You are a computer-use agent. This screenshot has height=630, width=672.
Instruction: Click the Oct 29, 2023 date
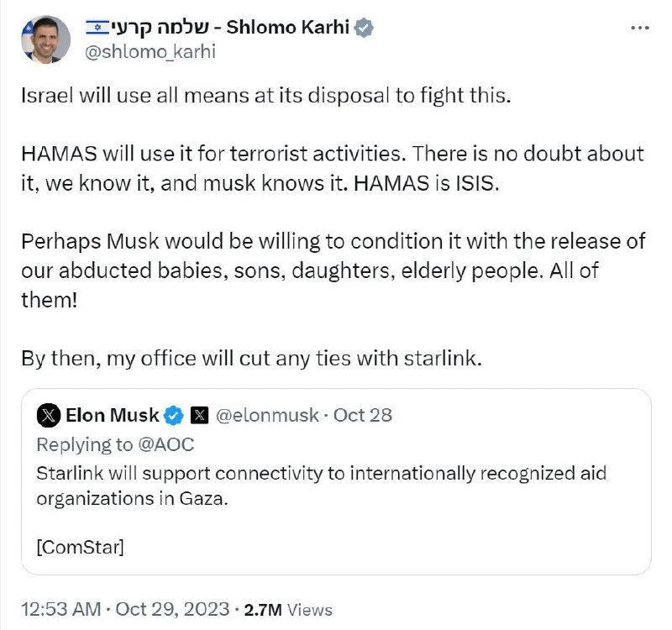(174, 609)
